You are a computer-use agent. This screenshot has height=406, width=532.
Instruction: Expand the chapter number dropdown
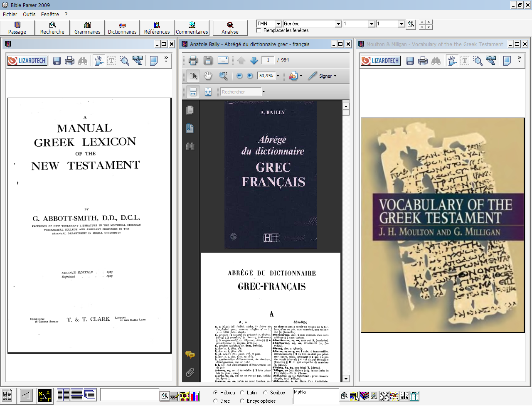click(372, 24)
